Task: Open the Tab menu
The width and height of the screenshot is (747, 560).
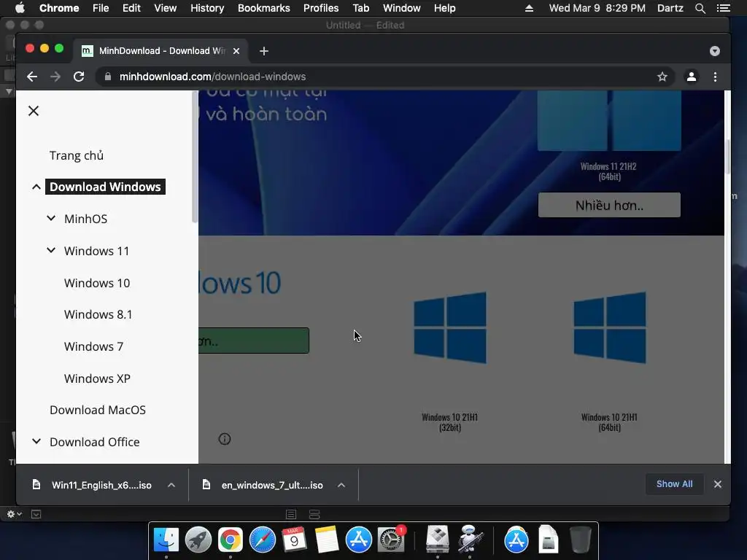Action: point(360,8)
